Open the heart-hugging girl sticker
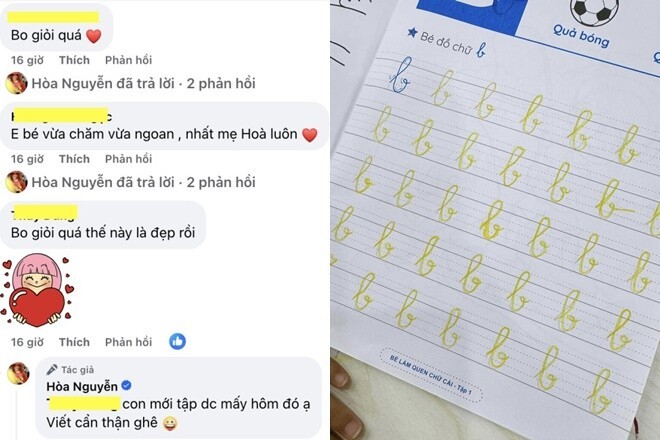The width and height of the screenshot is (660, 440). [37, 290]
